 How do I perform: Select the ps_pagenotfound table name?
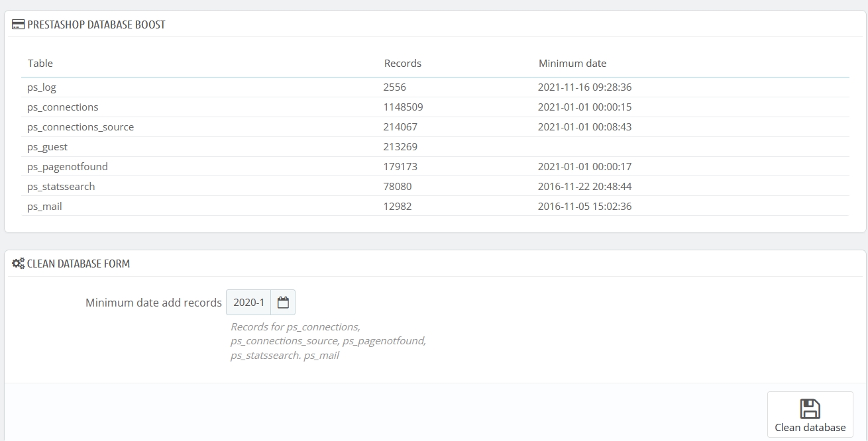(68, 167)
